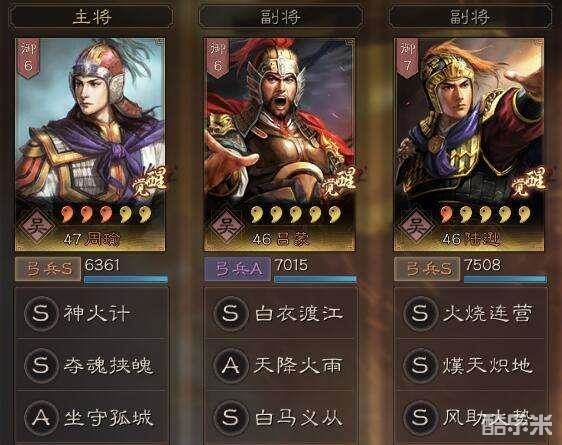562x445 pixels.
Task: Click 陆逊's 7508 troop strength bar
Action: (x=505, y=279)
